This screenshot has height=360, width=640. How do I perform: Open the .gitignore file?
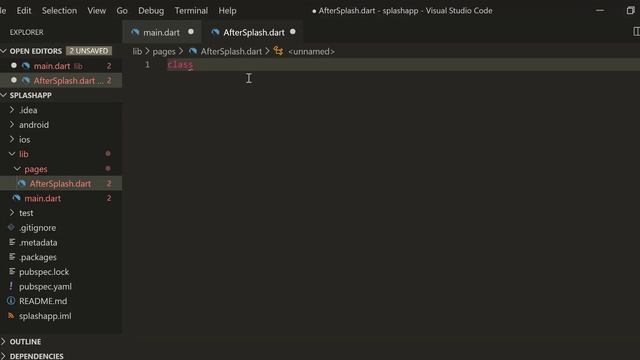61,228
